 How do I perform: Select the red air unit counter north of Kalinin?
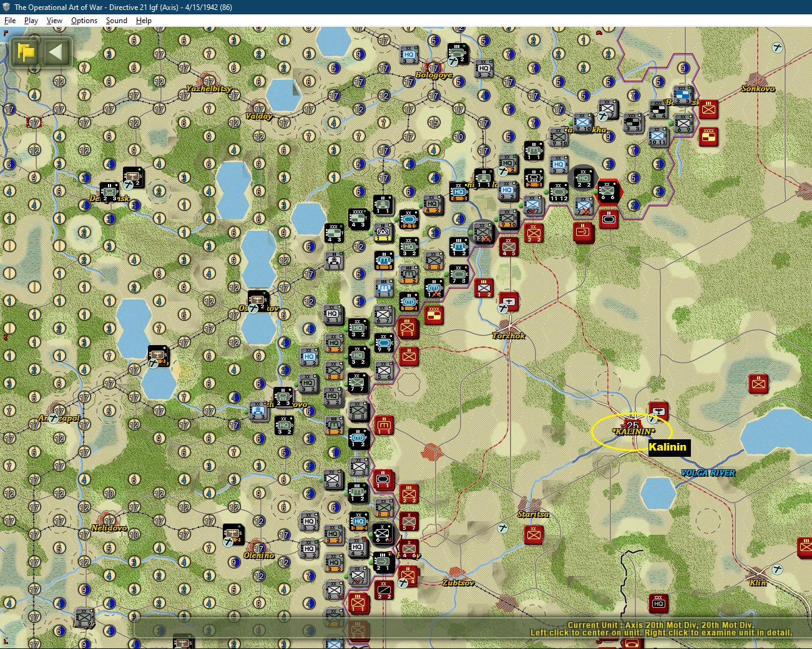pos(658,411)
